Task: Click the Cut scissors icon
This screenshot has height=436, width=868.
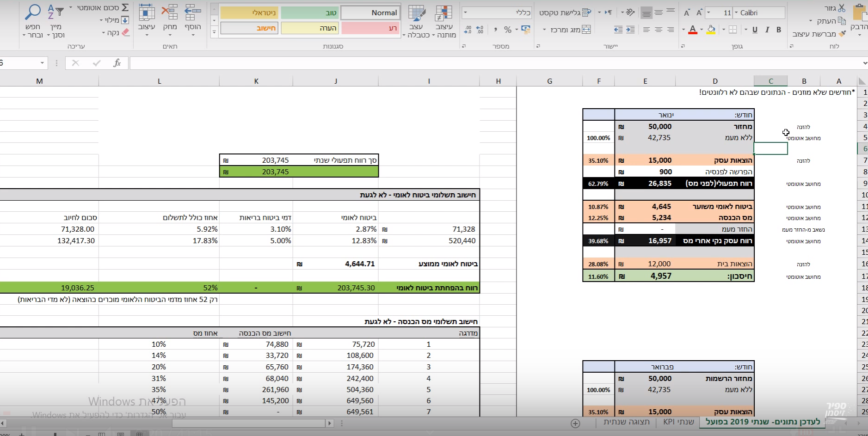Action: click(841, 8)
